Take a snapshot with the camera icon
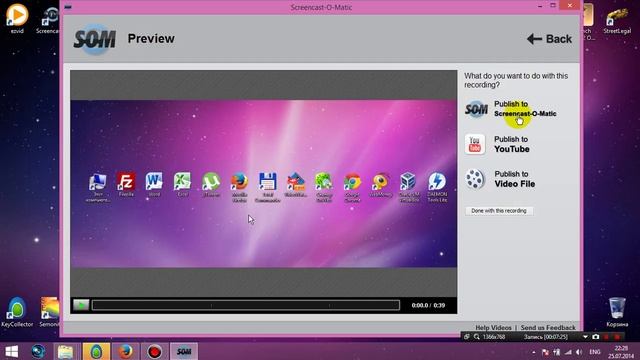Screen dimensions: 640x360 [x=596, y=337]
